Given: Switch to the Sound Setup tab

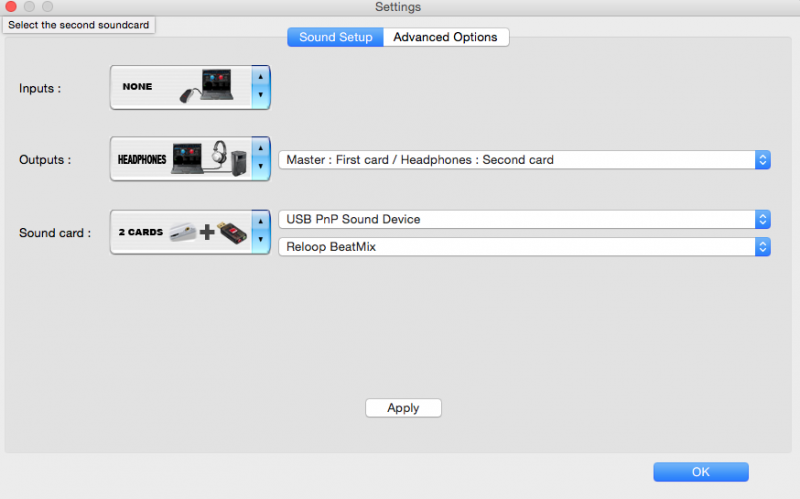Looking at the screenshot, I should (x=335, y=37).
